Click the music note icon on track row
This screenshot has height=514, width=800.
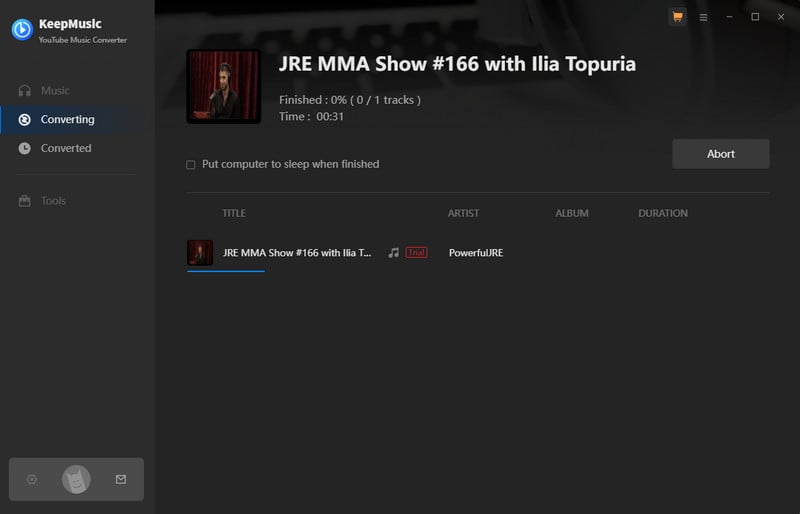[393, 253]
